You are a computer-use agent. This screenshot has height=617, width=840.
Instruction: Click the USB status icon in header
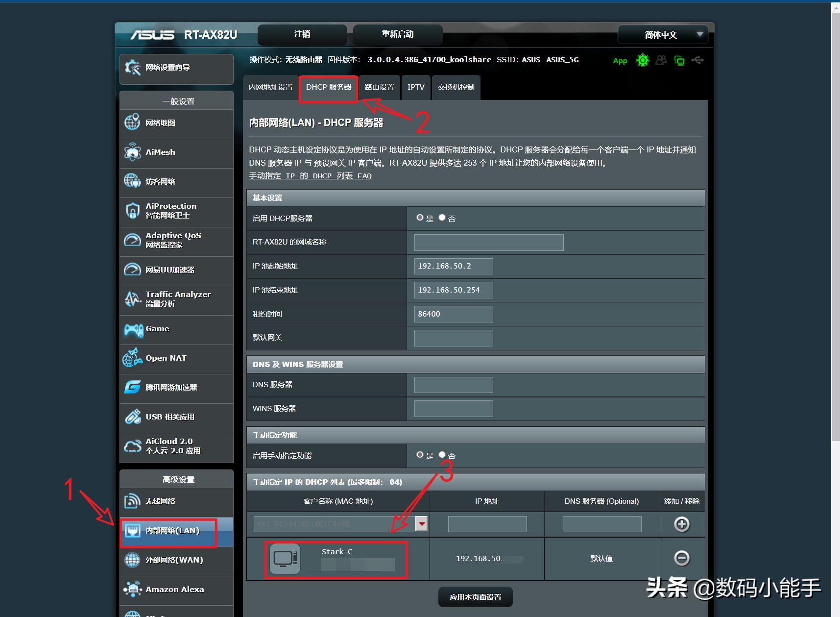pos(697,60)
